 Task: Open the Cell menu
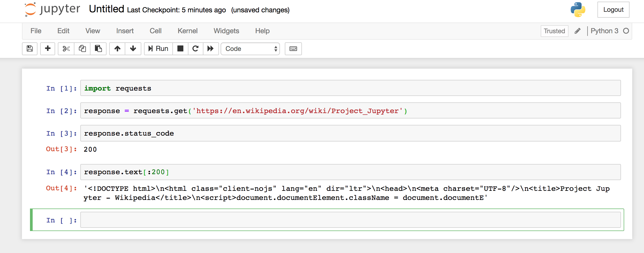[x=156, y=31]
